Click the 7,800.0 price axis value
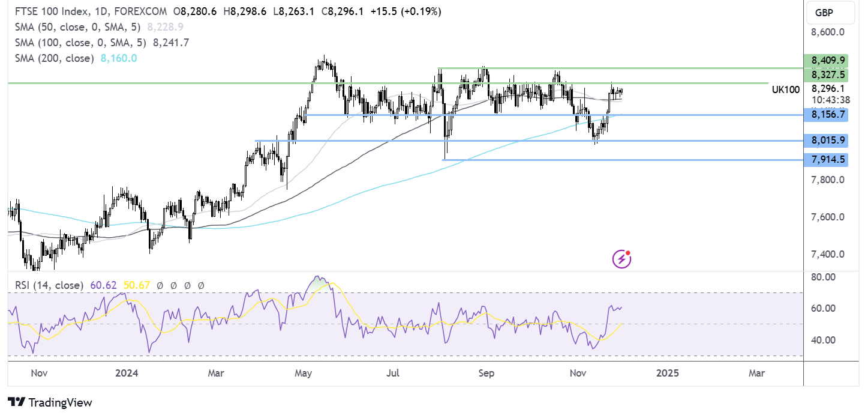 click(x=828, y=180)
